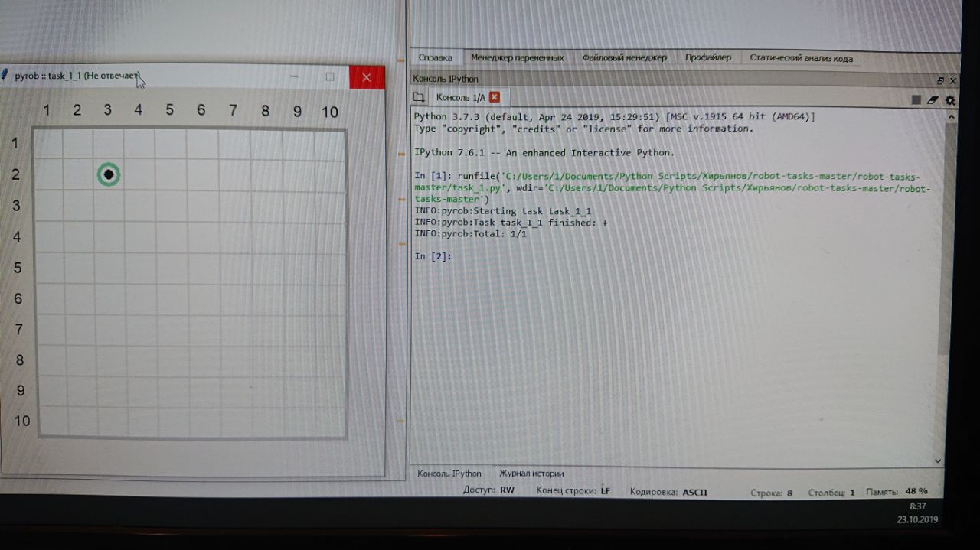Viewport: 980px width, 550px height.
Task: Click the taskbar clock showing 8:37
Action: (x=917, y=506)
